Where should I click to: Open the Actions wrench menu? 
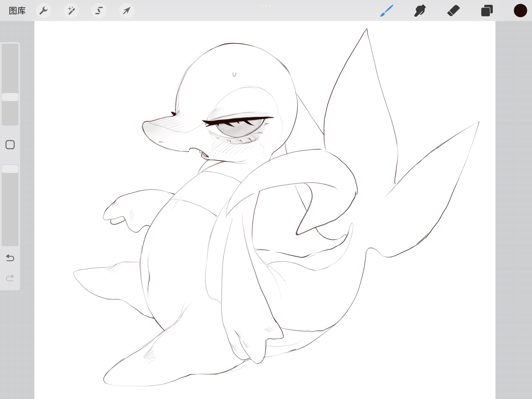click(x=44, y=11)
